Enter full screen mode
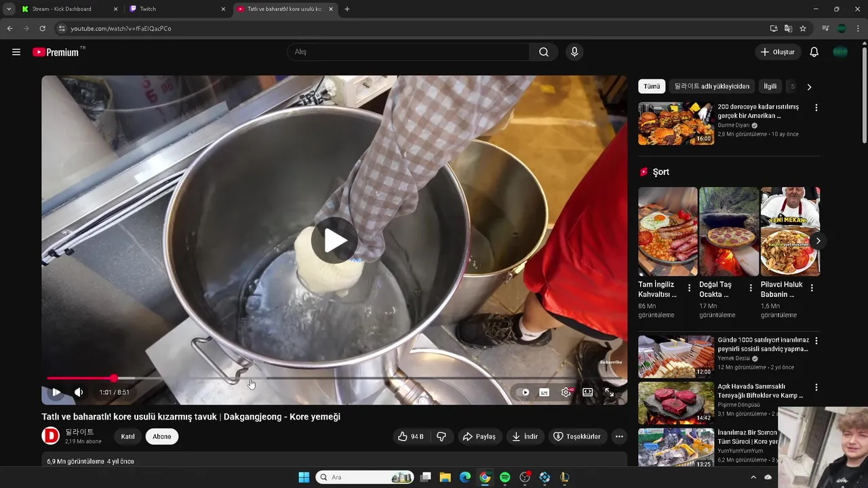 point(610,392)
